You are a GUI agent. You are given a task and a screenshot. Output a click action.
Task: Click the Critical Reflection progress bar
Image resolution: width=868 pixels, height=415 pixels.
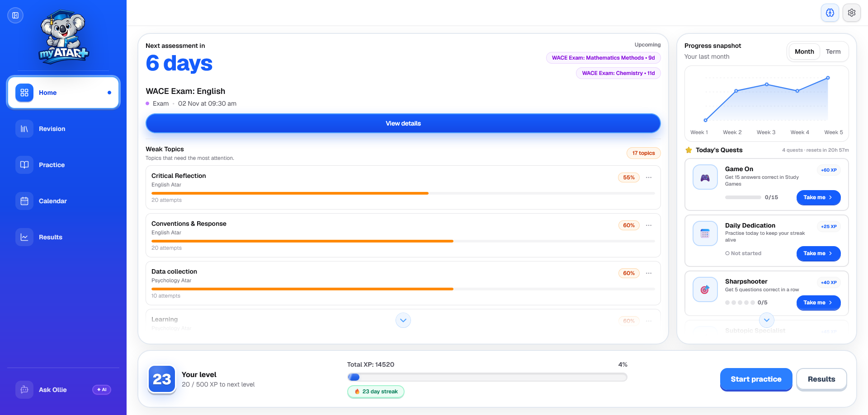403,193
